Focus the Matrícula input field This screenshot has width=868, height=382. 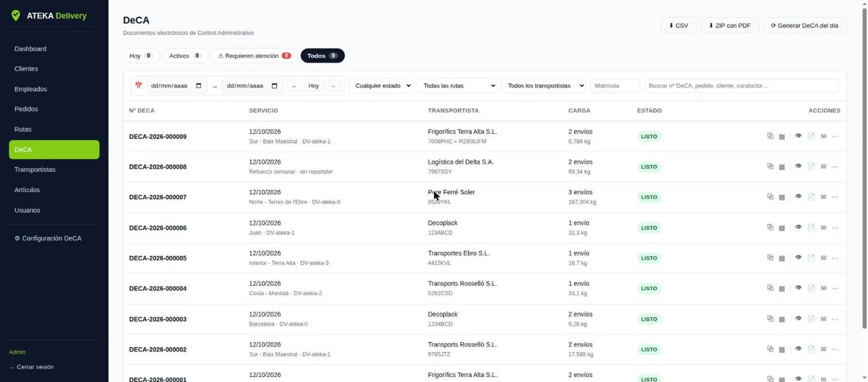coord(614,86)
